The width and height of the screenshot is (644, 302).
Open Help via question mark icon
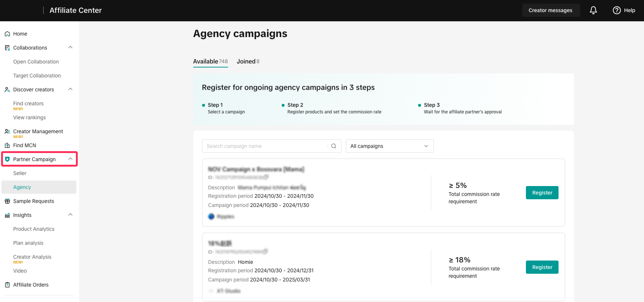(616, 10)
